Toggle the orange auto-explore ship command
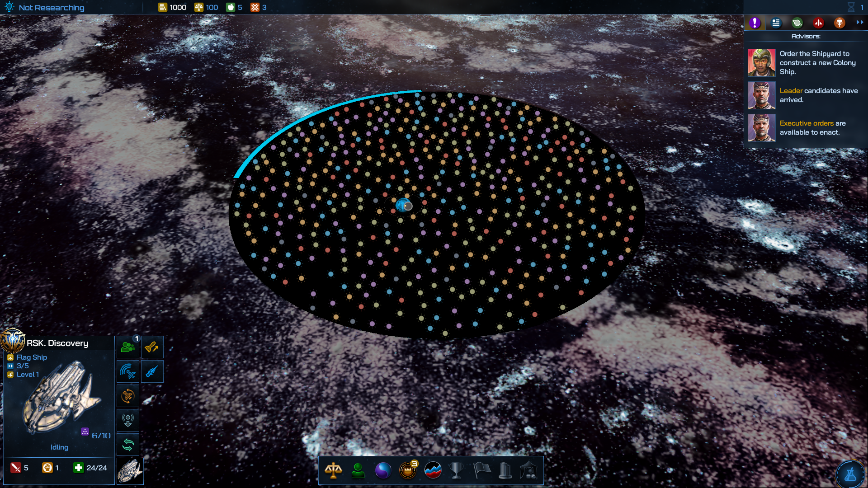The width and height of the screenshot is (868, 488). tap(128, 396)
